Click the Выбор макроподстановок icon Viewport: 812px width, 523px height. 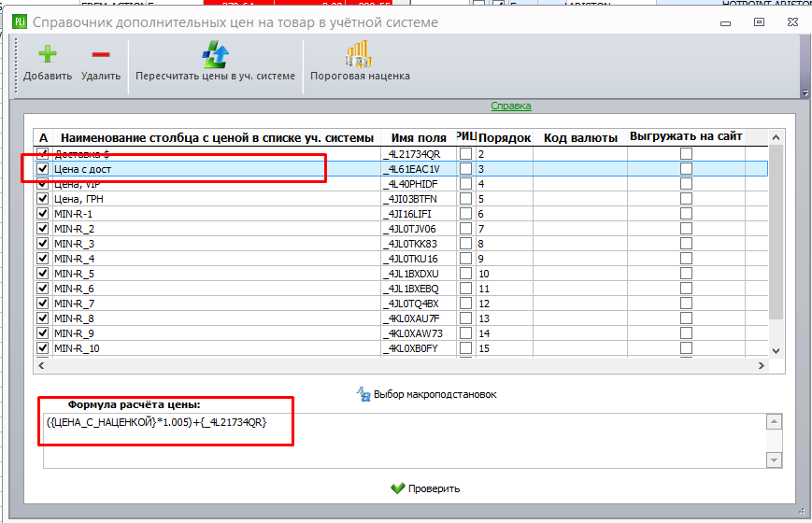[363, 394]
